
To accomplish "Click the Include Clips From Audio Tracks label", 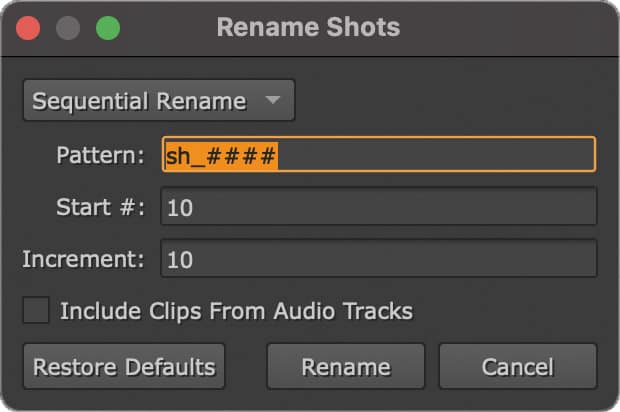I will (236, 311).
